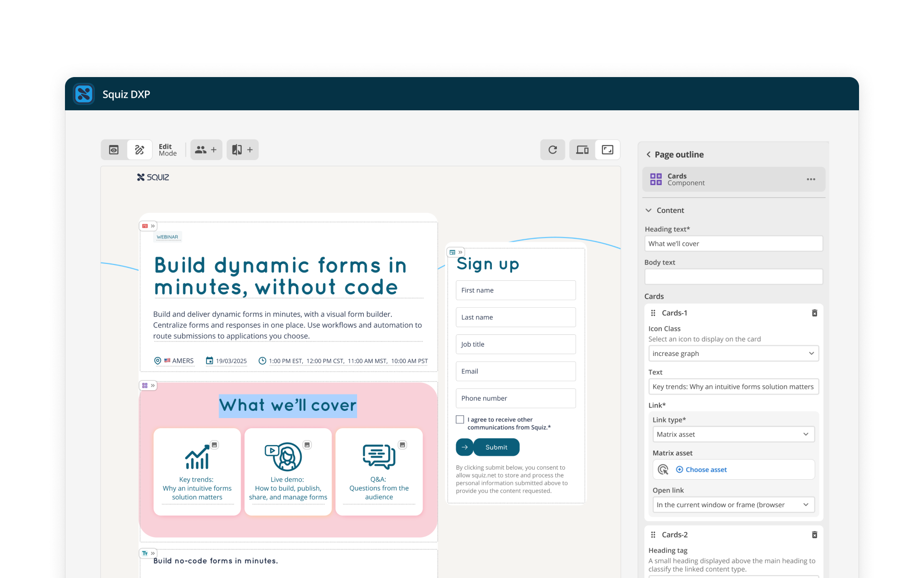Open the 'Link type' dropdown for Matrix asset
Viewport: 924px width, 578px height.
(733, 434)
